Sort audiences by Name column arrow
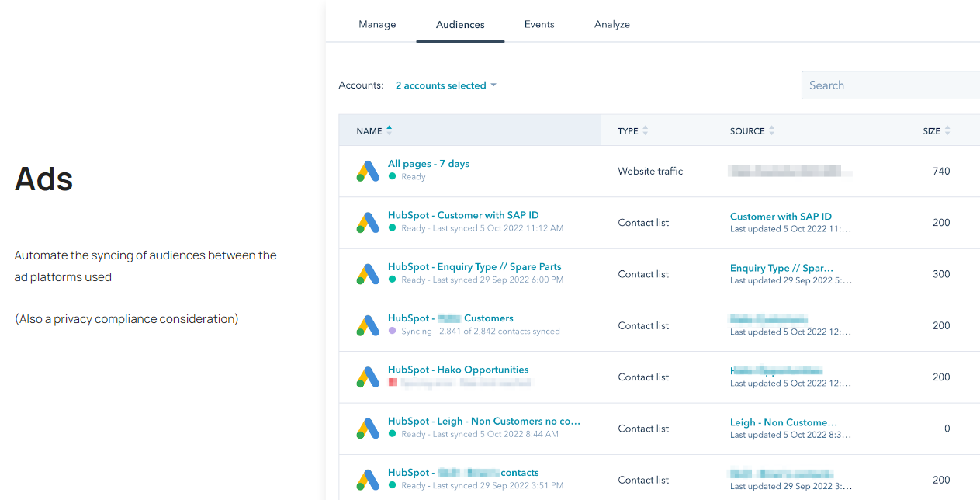 pos(389,130)
